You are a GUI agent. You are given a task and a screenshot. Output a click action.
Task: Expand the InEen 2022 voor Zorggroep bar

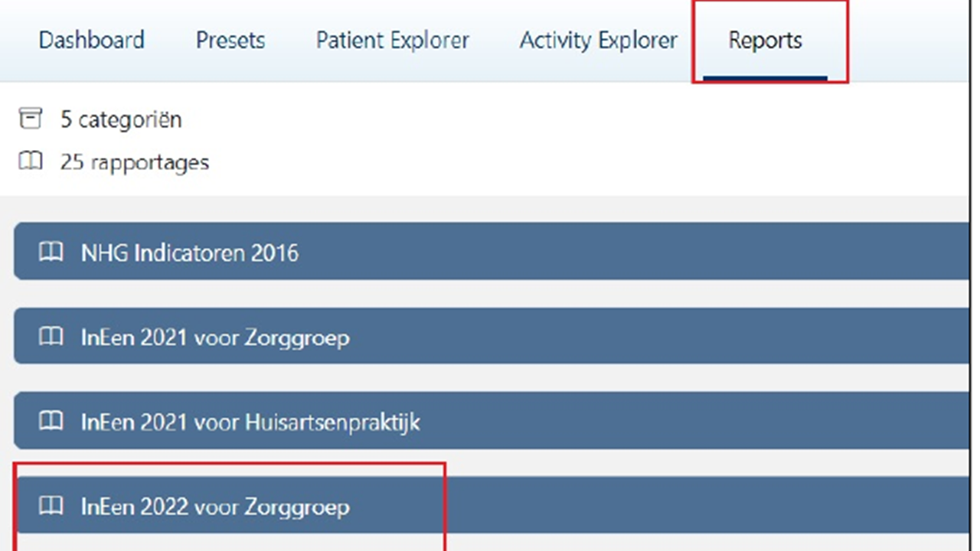pos(612,506)
